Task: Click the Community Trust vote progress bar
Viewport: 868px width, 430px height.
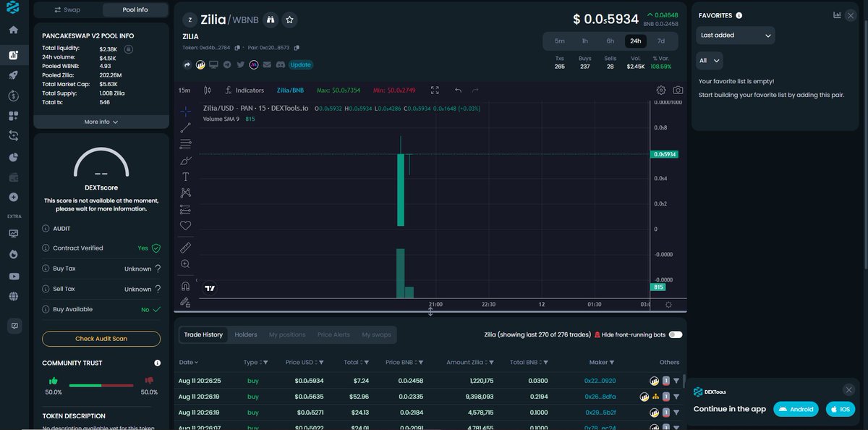Action: tap(101, 385)
